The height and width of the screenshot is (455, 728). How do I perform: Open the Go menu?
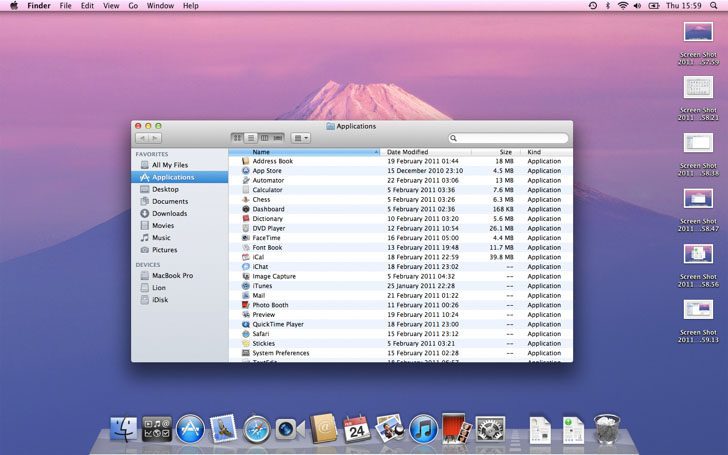click(133, 6)
